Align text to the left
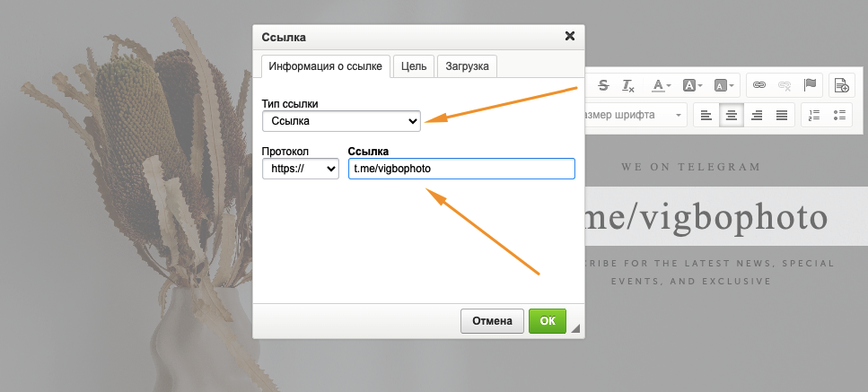 [706, 115]
